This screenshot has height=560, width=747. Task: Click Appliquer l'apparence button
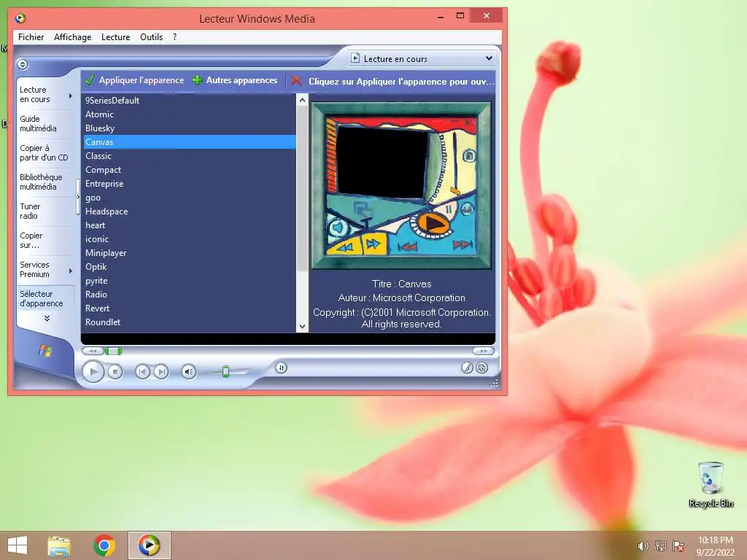[134, 80]
